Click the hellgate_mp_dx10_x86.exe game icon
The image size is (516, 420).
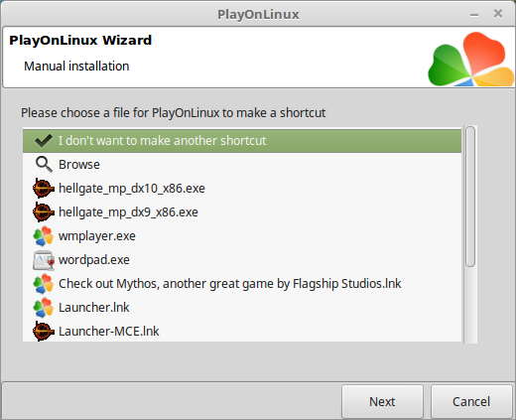pos(44,189)
